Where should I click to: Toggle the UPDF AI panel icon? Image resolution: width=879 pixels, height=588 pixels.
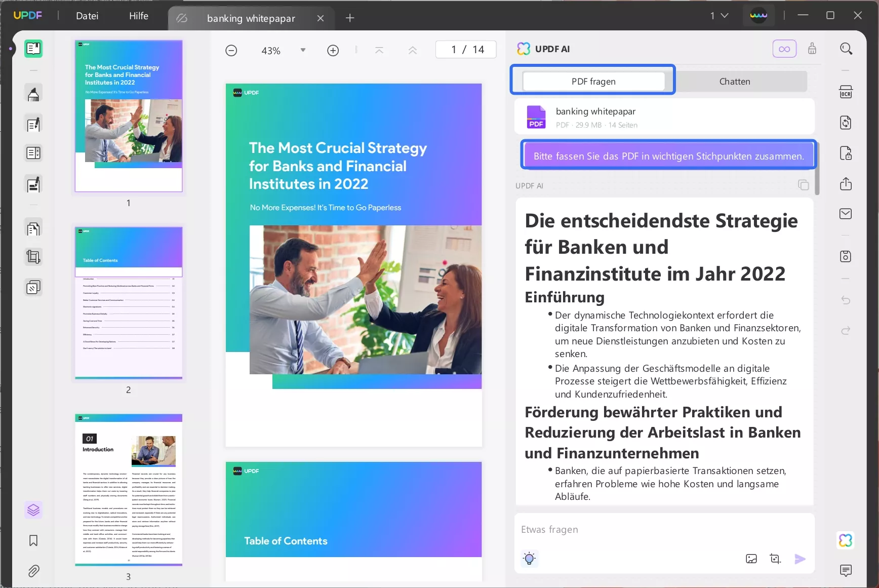pos(846,540)
